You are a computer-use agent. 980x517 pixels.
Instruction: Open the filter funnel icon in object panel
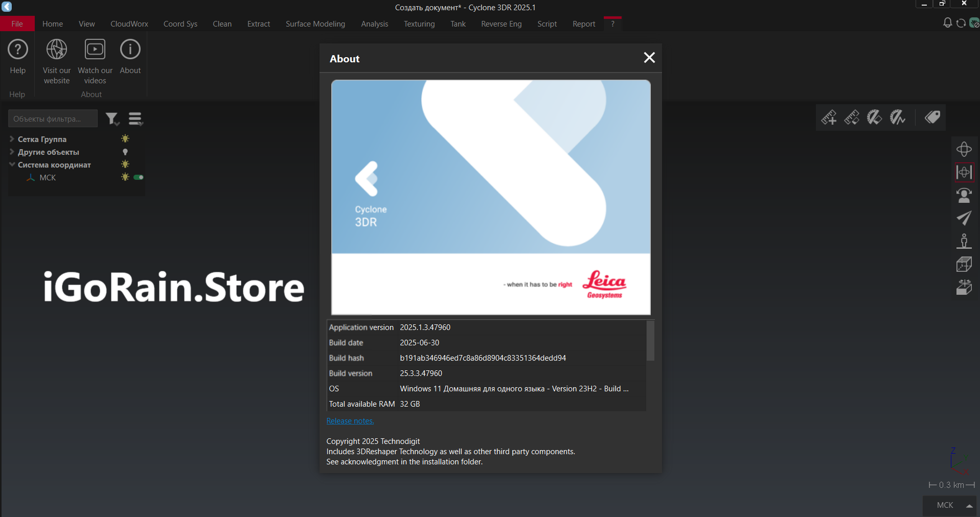pos(112,119)
